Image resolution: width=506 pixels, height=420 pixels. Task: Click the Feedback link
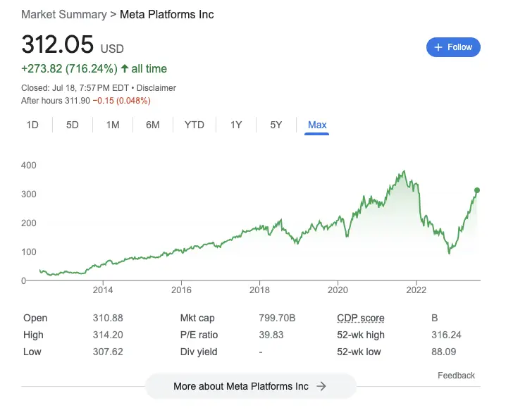click(456, 376)
